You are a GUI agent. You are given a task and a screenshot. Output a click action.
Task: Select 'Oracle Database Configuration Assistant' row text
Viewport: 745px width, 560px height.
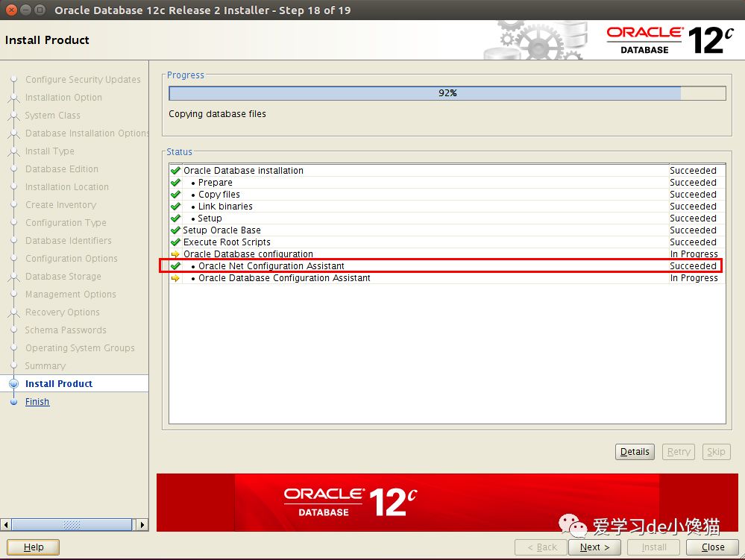pyautogui.click(x=284, y=278)
